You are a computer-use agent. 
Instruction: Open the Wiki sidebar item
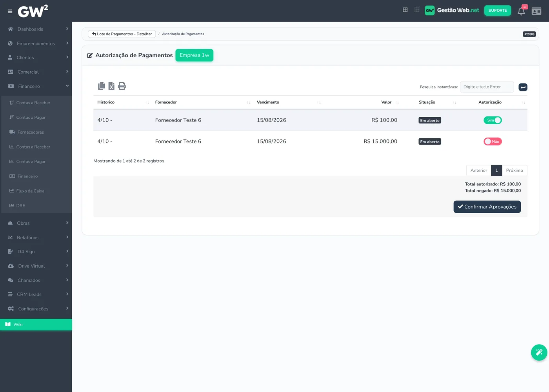(x=36, y=325)
